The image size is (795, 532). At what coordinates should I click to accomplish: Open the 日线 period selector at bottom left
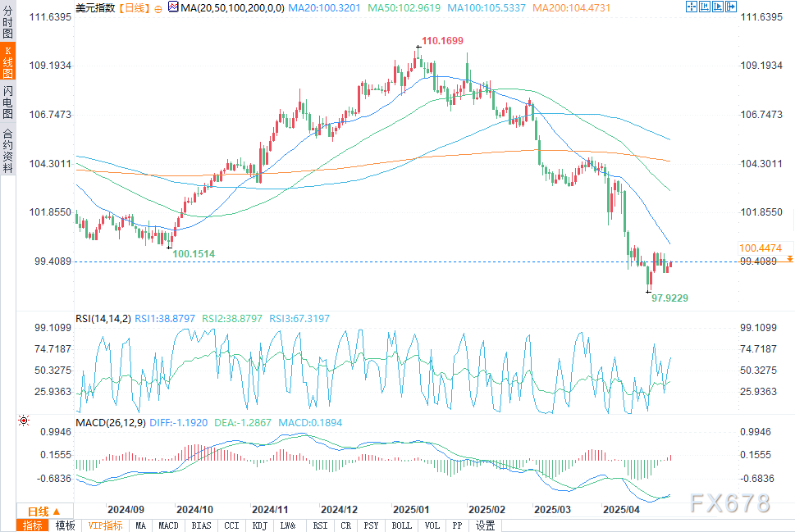pos(43,511)
